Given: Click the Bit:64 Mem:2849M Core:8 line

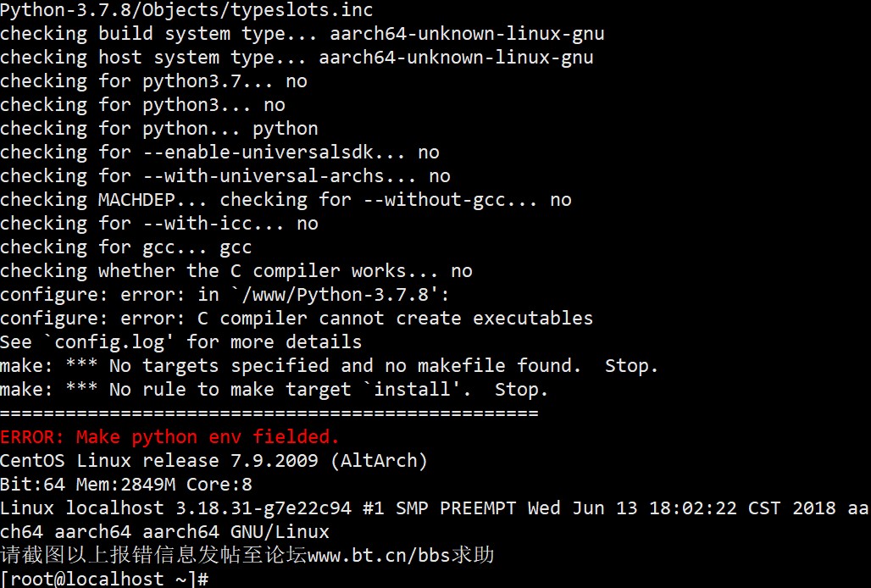Looking at the screenshot, I should click(x=125, y=485).
